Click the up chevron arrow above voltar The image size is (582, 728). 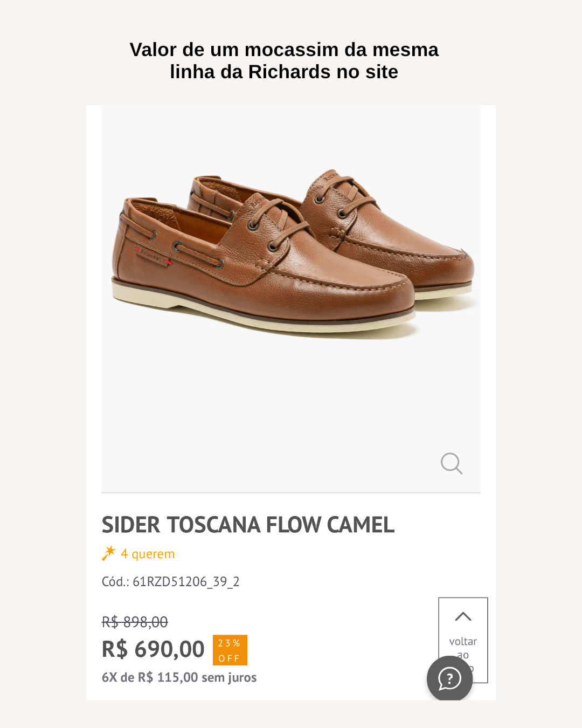point(463,616)
